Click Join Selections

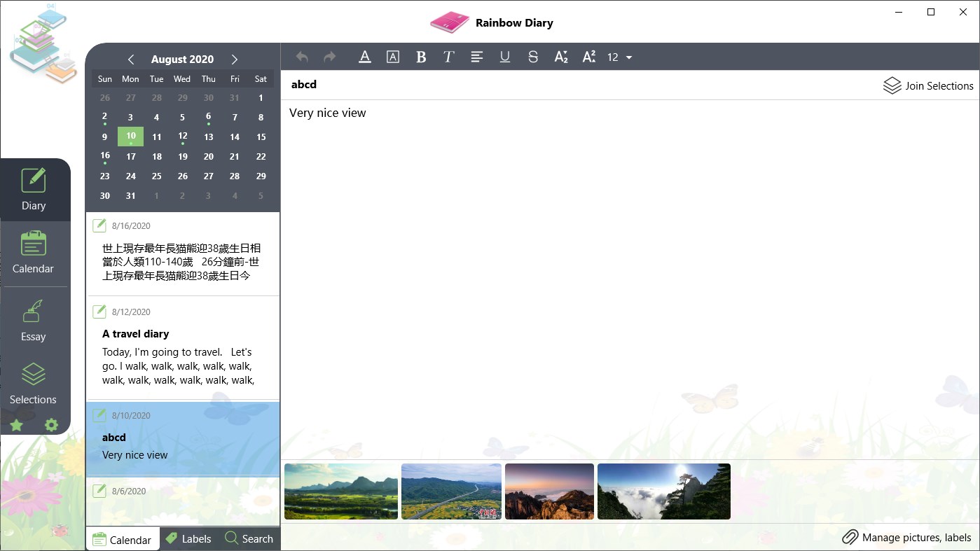928,85
